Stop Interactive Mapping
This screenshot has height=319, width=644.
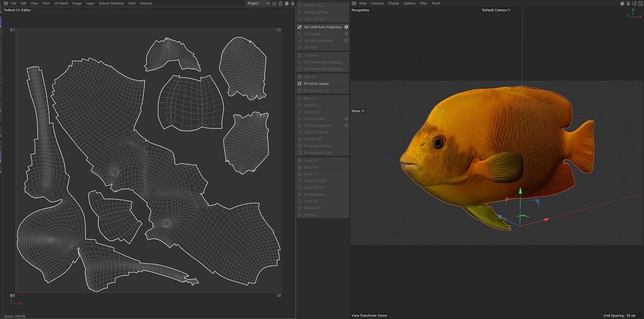(x=323, y=69)
